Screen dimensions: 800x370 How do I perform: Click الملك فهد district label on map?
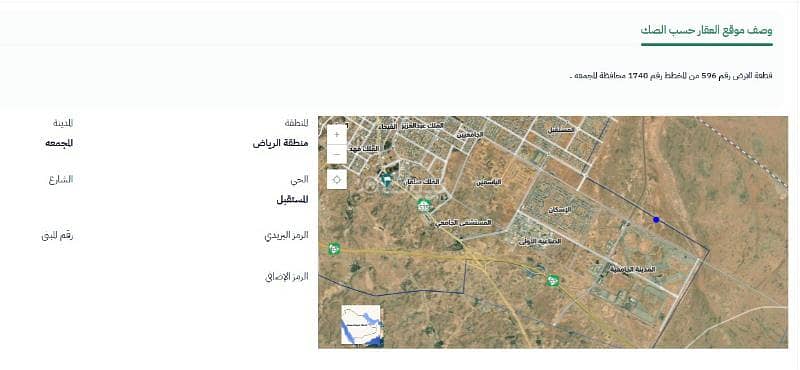[364, 149]
